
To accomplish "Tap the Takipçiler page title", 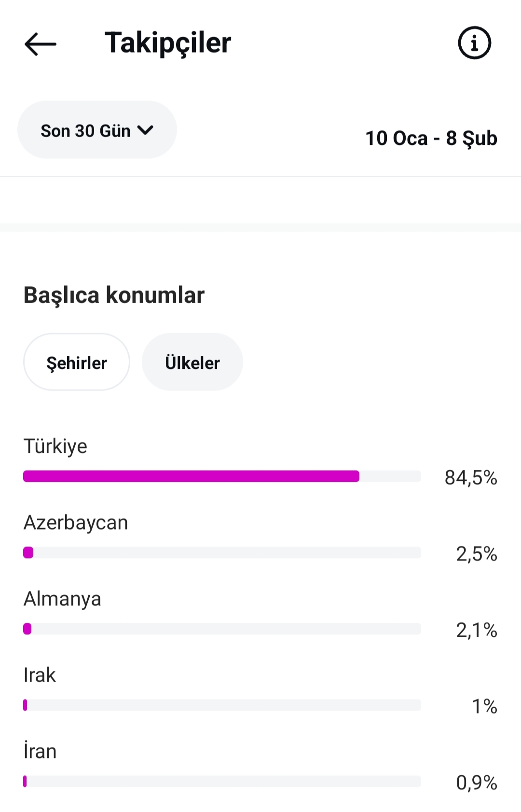I will click(168, 43).
